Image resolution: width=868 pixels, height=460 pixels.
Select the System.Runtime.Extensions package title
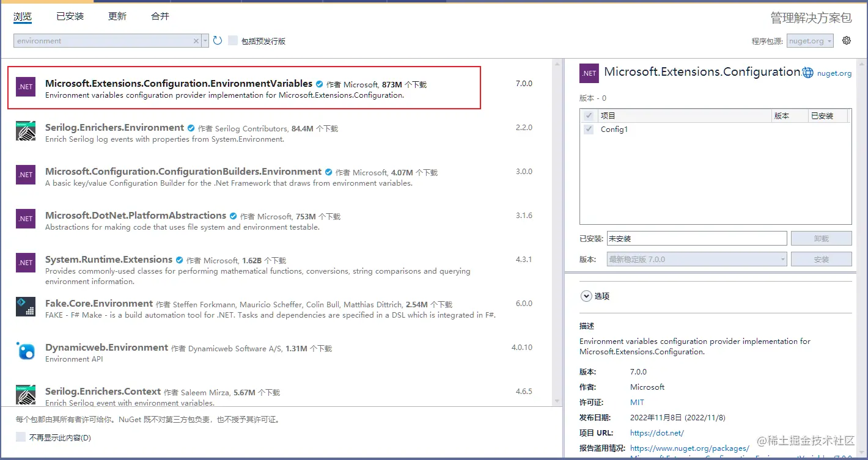click(x=109, y=260)
